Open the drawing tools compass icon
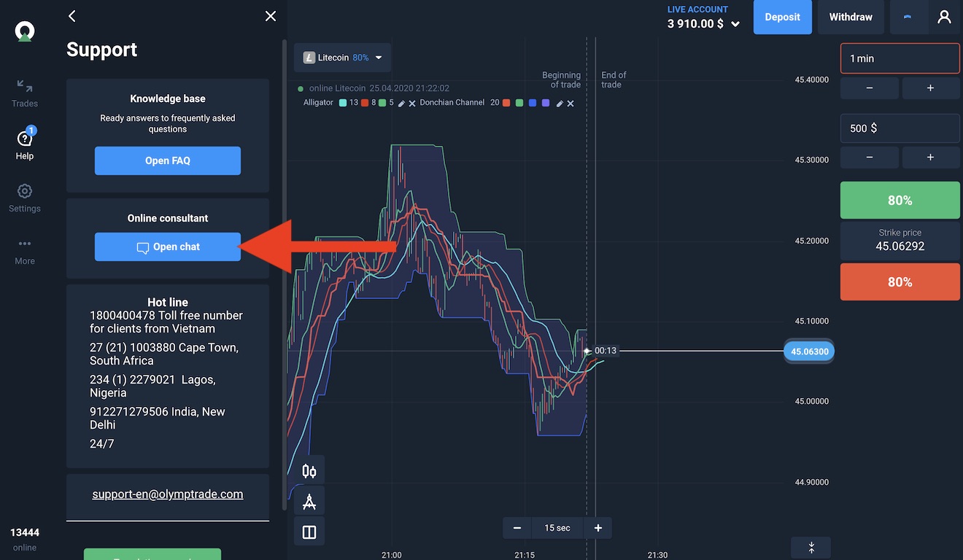Viewport: 963px width, 560px height. coord(309,502)
